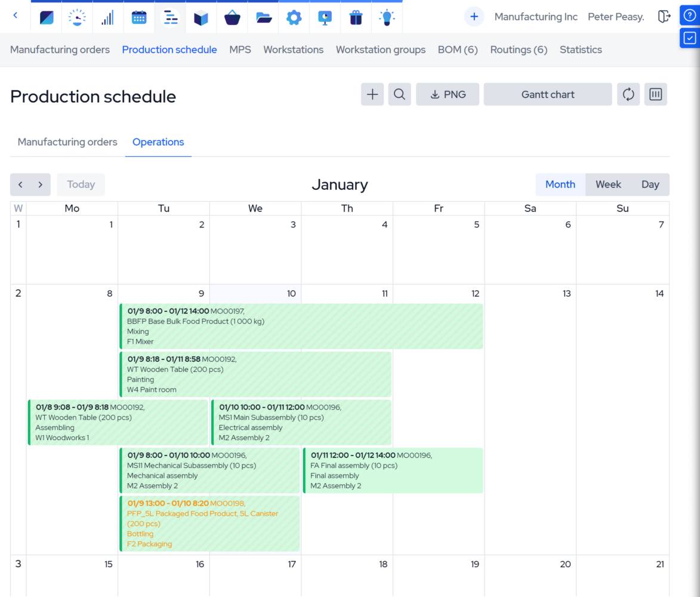This screenshot has height=597, width=700.
Task: Open the lightbulb tips icon
Action: (387, 17)
